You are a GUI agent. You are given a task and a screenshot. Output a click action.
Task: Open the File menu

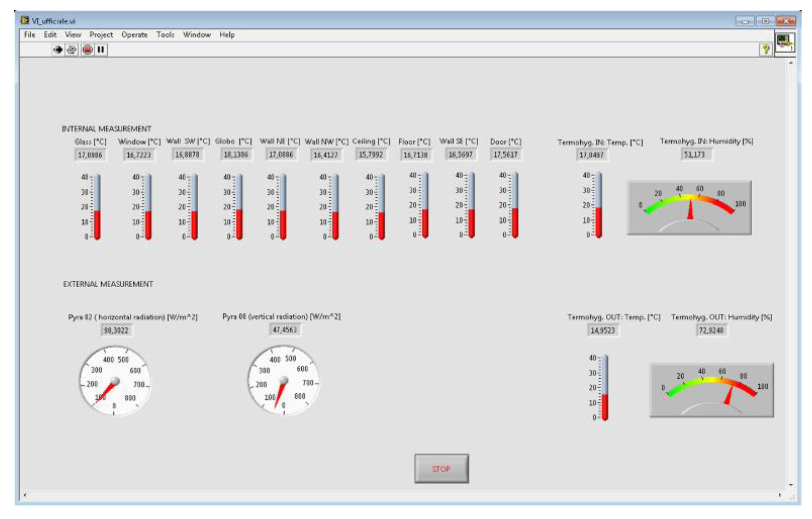click(x=30, y=35)
